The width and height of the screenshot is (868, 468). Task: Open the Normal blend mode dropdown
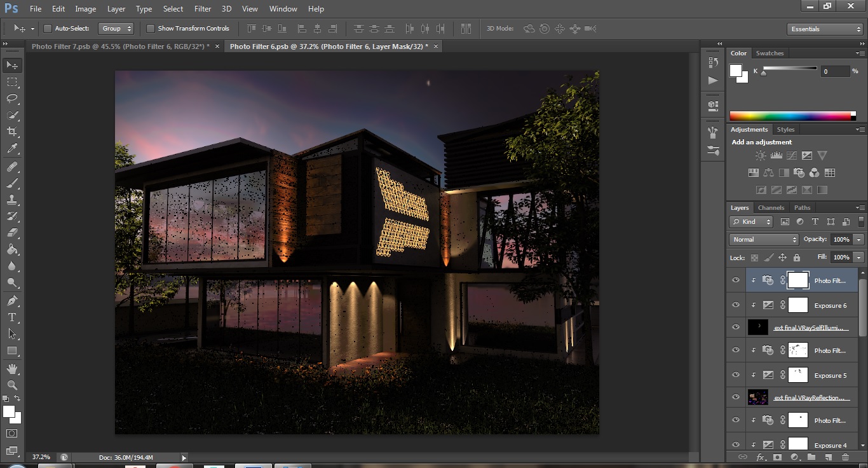click(764, 240)
